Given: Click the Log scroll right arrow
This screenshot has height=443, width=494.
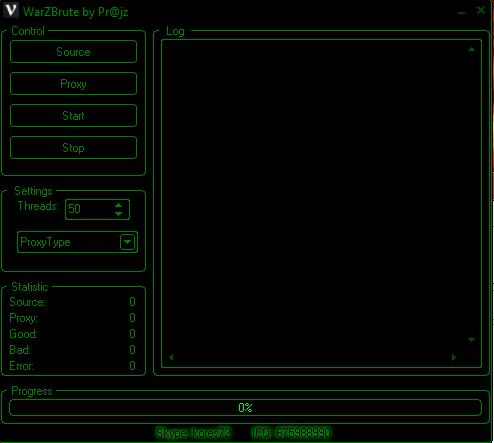Looking at the screenshot, I should [x=454, y=357].
